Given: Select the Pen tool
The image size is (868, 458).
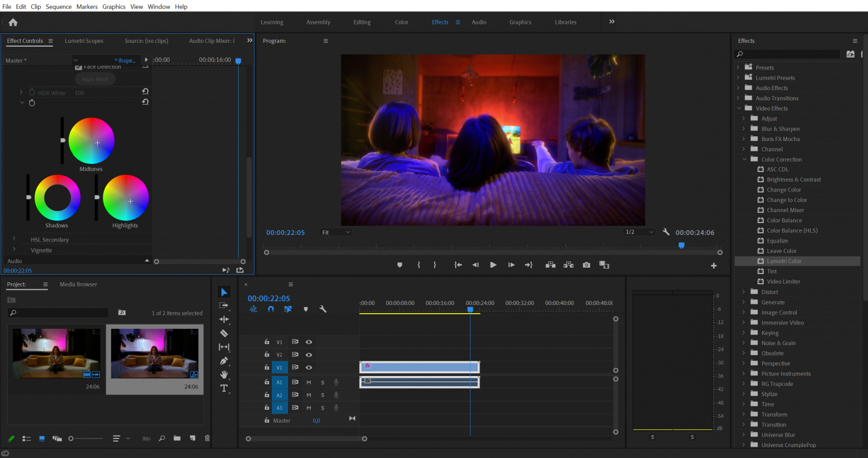Looking at the screenshot, I should 224,361.
